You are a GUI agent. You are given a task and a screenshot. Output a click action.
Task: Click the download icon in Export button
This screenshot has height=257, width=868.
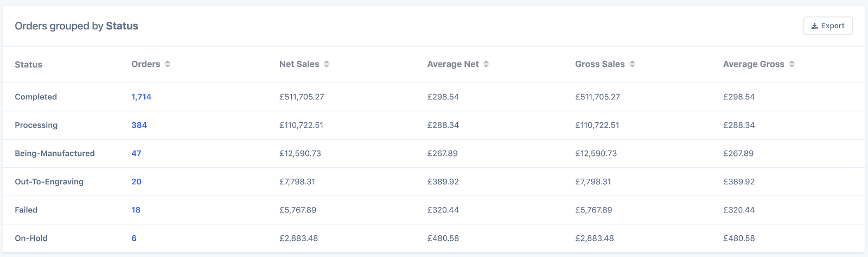point(814,26)
